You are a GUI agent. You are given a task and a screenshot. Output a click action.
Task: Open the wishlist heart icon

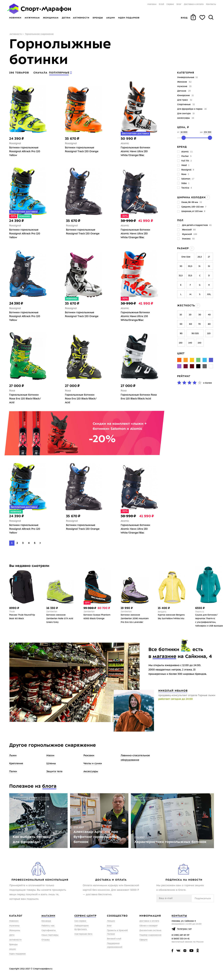click(x=202, y=17)
